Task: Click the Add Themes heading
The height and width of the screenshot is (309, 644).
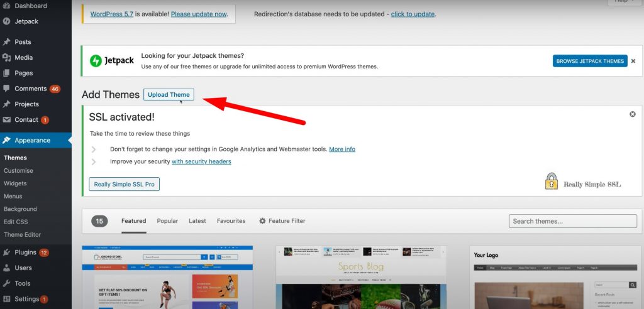Action: click(x=111, y=95)
